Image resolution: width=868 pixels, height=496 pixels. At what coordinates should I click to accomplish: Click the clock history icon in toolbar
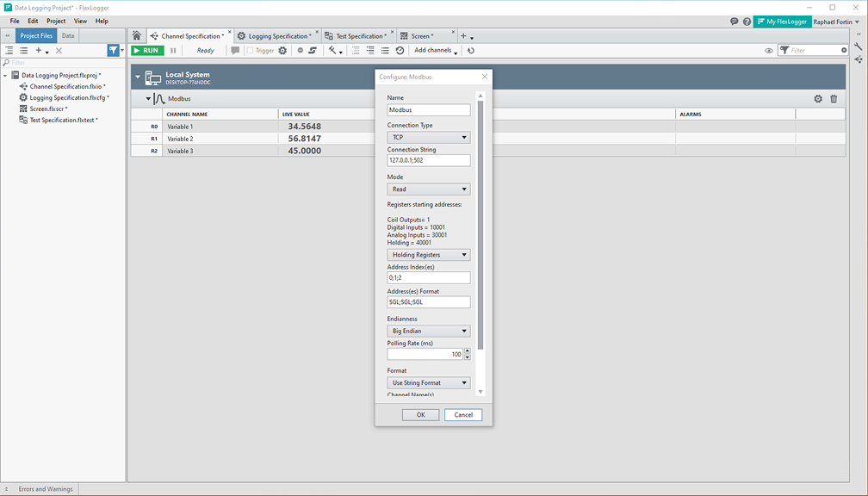(400, 50)
